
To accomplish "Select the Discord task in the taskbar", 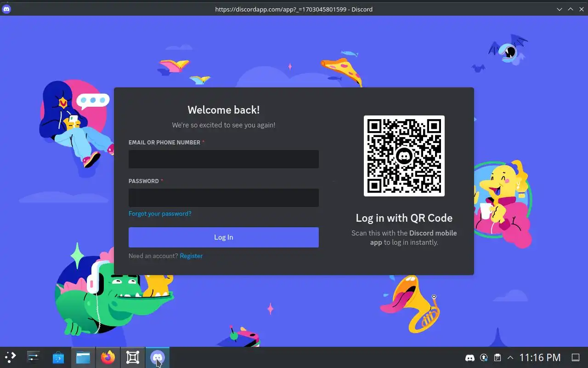I will (158, 357).
